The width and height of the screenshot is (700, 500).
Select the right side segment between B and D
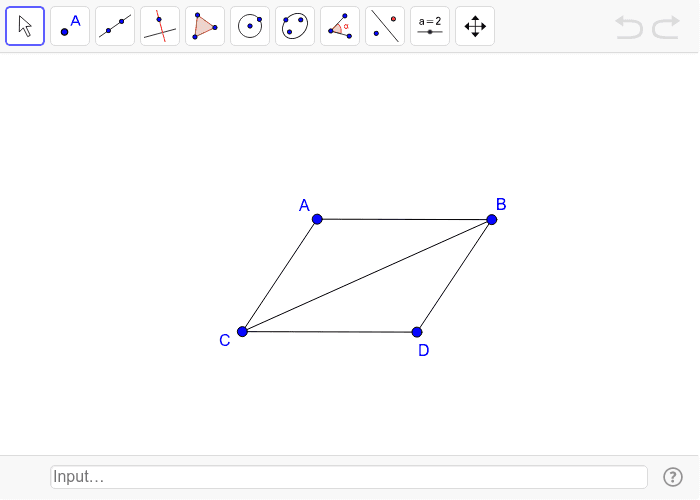click(x=454, y=276)
